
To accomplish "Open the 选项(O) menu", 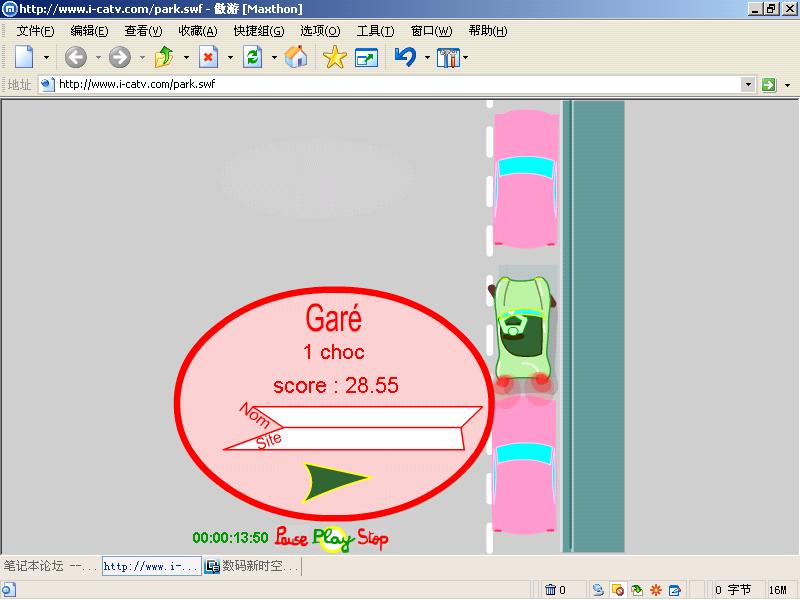I will click(320, 31).
